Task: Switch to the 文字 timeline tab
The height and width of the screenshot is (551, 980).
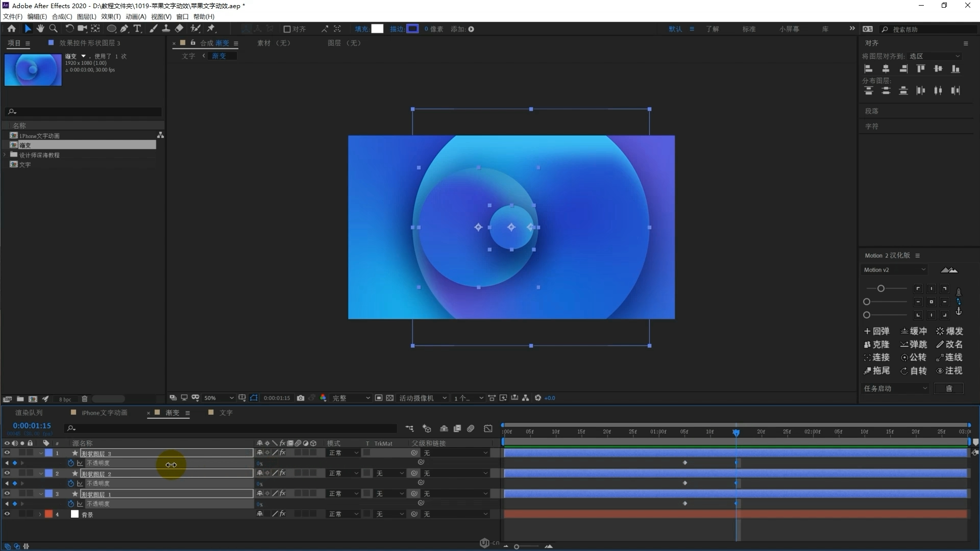Action: pyautogui.click(x=226, y=413)
